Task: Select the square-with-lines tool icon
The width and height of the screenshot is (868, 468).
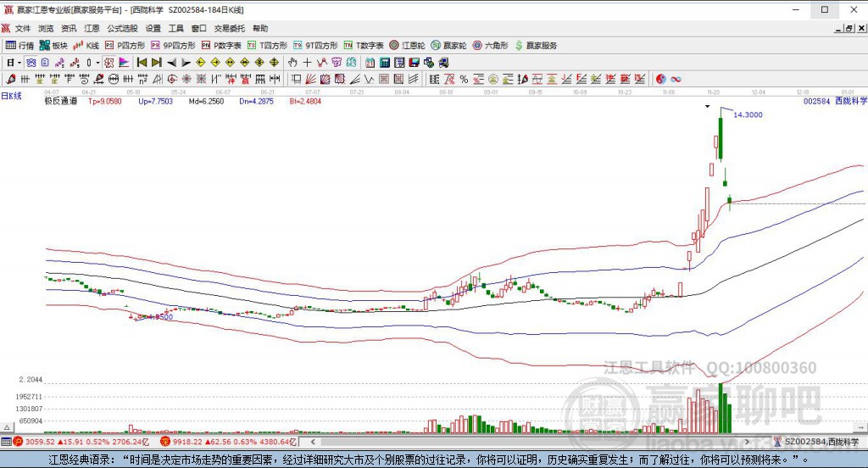Action: tap(296, 79)
